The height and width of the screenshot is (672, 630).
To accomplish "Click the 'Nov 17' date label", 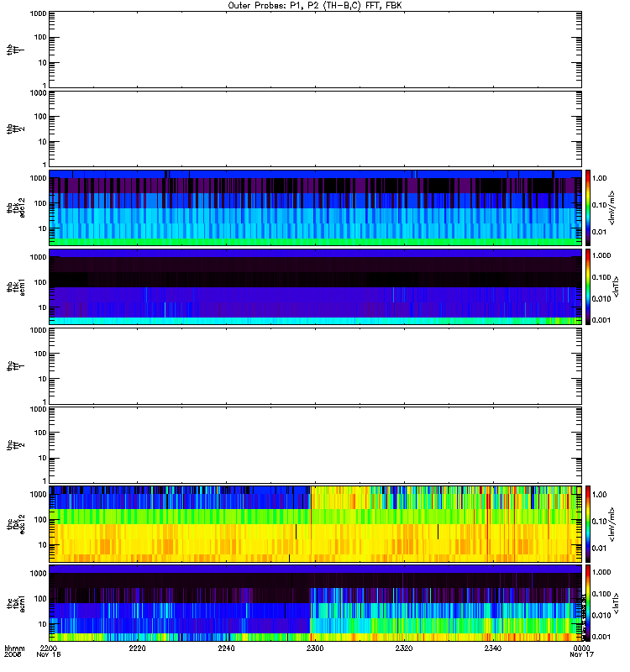I will pyautogui.click(x=581, y=654).
